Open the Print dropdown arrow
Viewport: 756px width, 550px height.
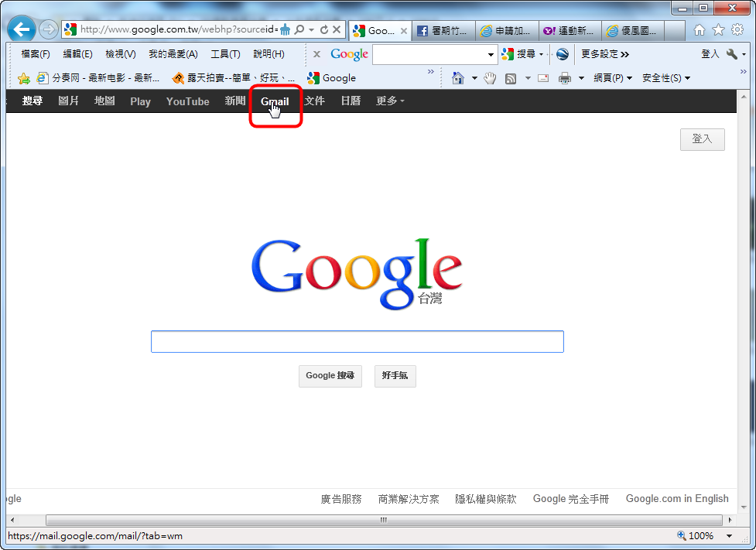click(x=581, y=78)
